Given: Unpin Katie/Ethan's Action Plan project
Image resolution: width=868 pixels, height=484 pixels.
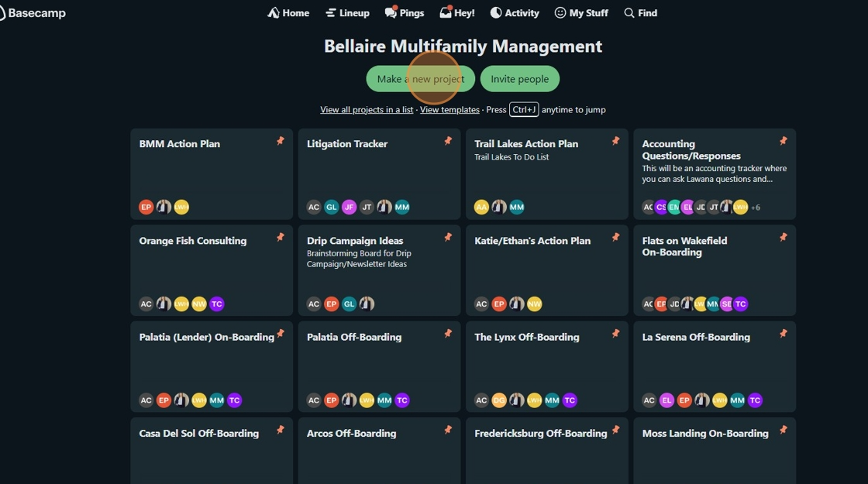Looking at the screenshot, I should coord(615,237).
